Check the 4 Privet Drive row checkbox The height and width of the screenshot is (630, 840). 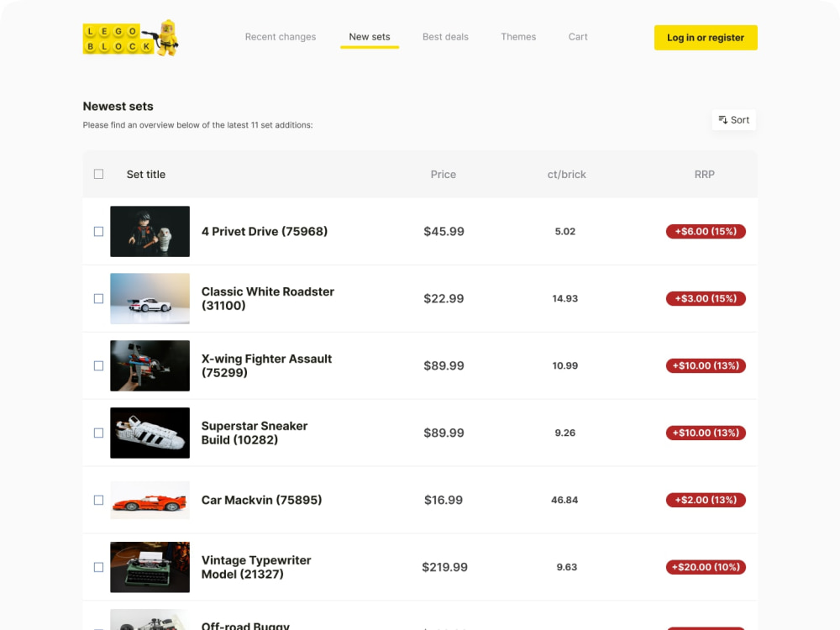[x=98, y=232]
